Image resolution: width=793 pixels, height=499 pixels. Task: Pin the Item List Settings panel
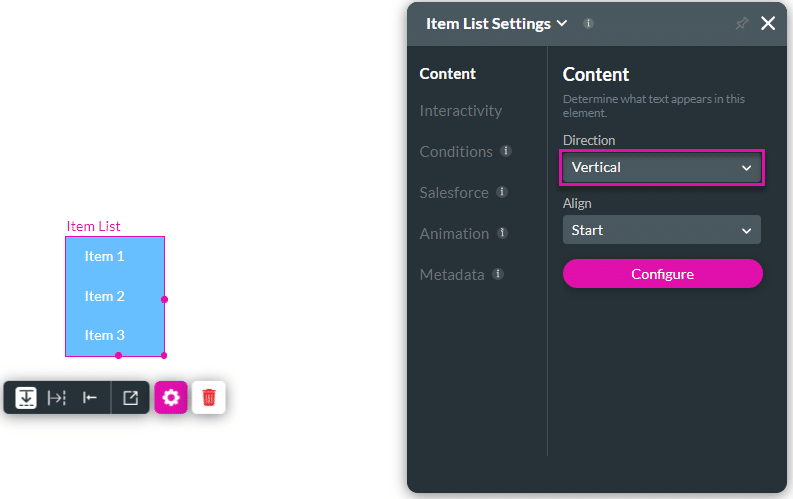click(741, 23)
